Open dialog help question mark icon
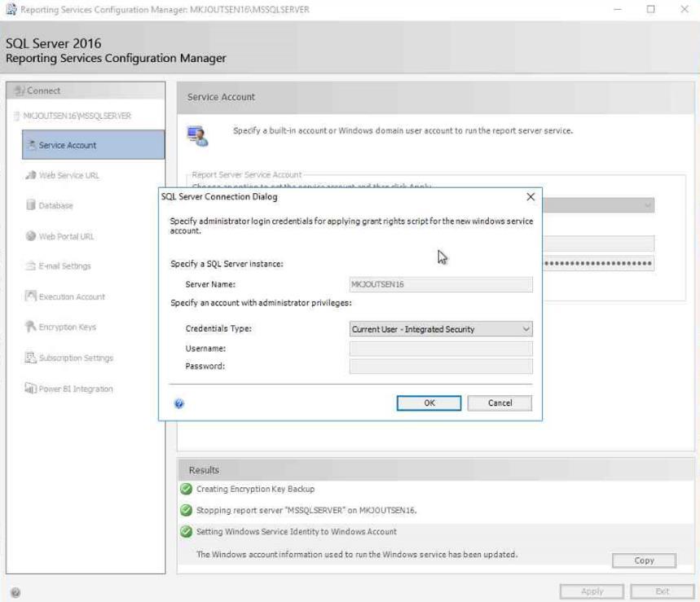 [179, 404]
